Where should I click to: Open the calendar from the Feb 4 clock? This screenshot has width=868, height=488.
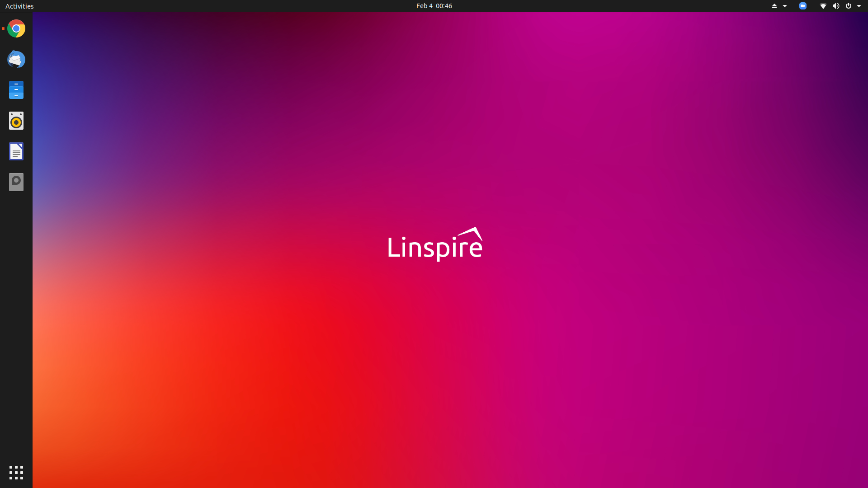coord(434,6)
